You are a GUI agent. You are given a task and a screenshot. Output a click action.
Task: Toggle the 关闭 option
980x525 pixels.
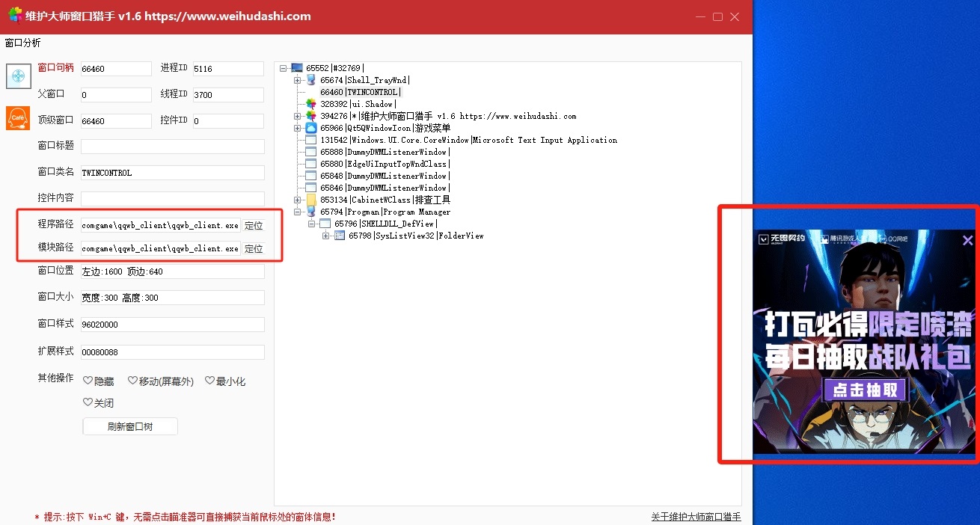tap(99, 403)
